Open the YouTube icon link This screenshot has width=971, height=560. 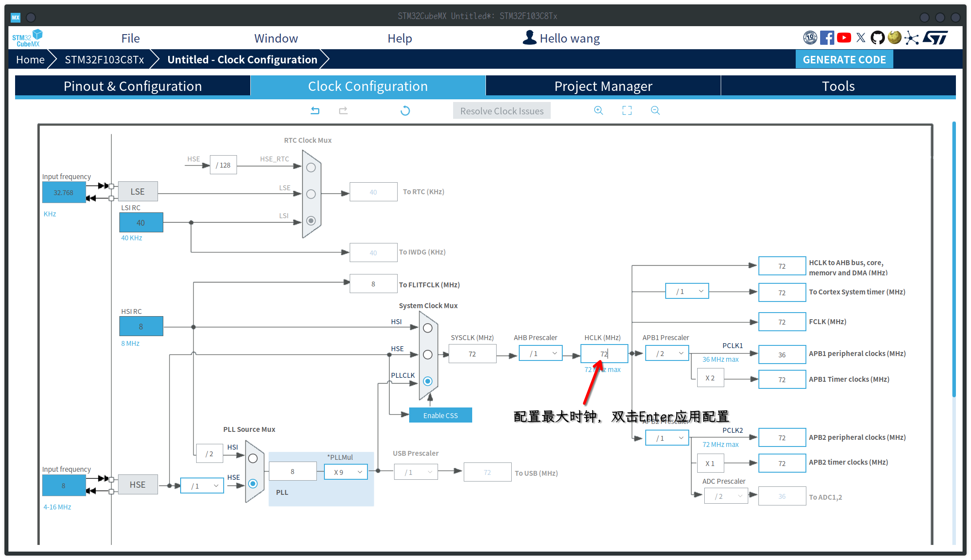point(844,38)
